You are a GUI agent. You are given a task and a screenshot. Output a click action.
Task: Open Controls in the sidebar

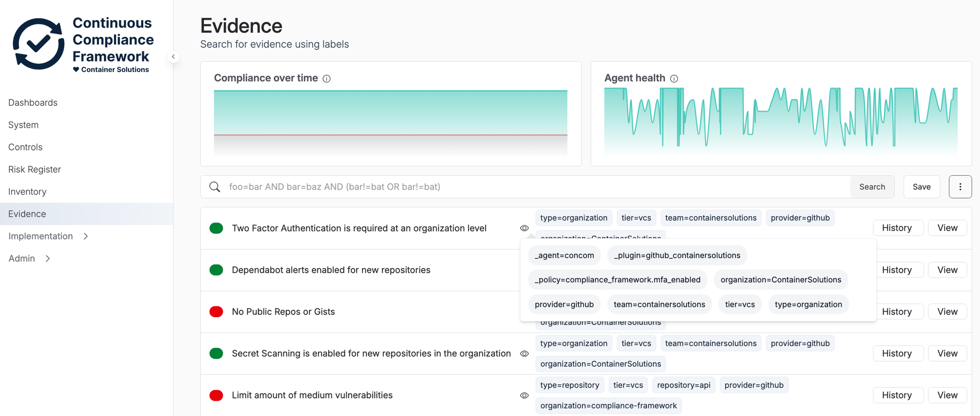(25, 147)
